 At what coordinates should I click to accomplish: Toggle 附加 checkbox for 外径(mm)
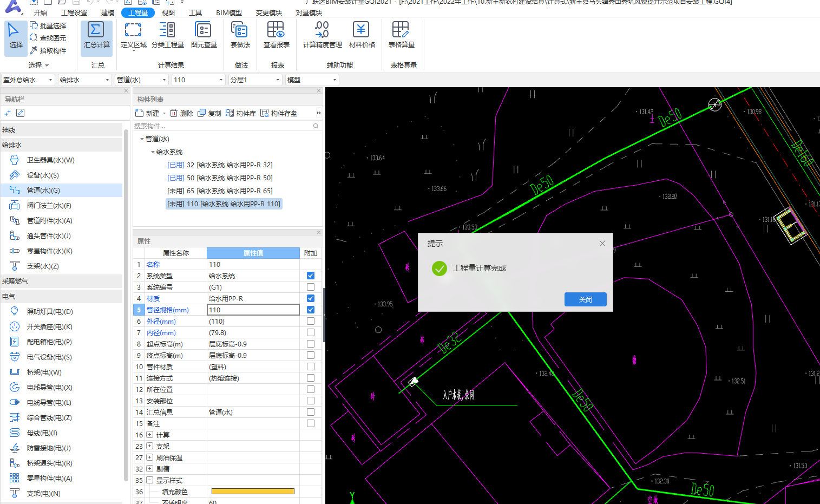click(x=311, y=321)
